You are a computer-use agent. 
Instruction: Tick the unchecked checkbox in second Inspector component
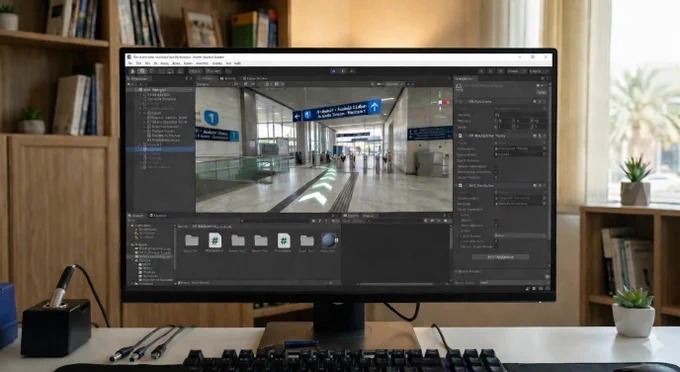point(496,166)
